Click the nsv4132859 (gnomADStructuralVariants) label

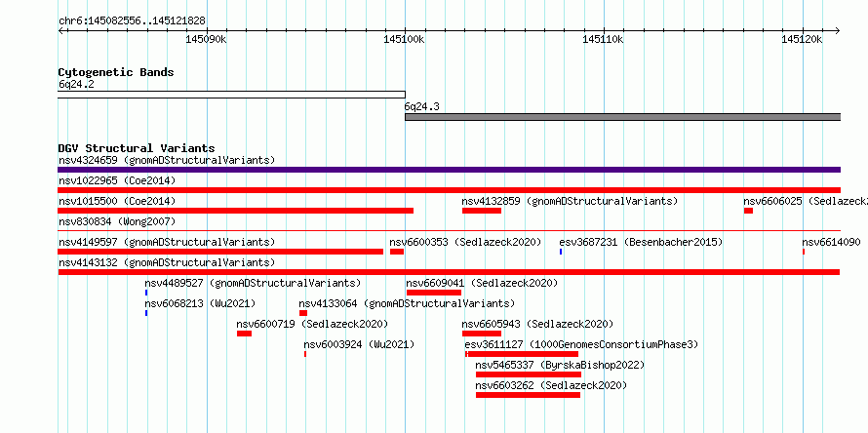[570, 202]
